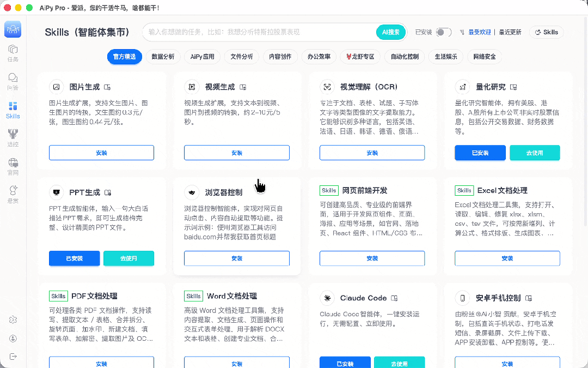The image size is (588, 368).
Task: Click 去使用 on the Claude Code card
Action: click(400, 363)
